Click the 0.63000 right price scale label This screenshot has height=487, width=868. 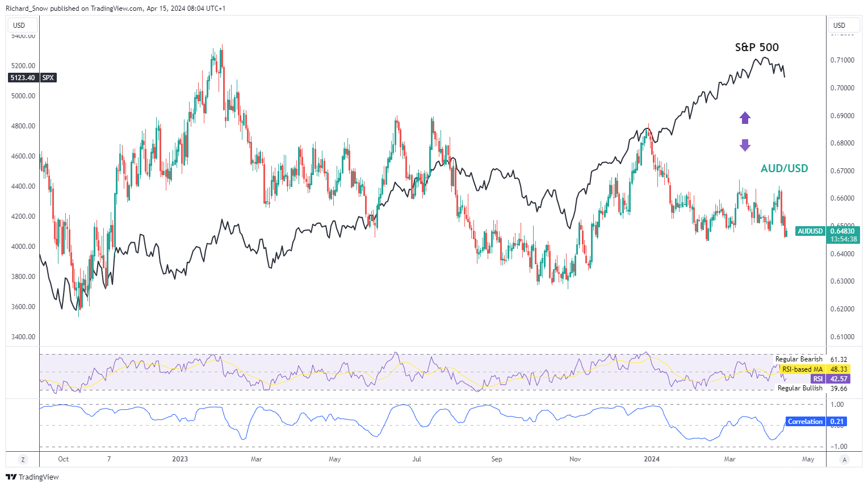click(x=842, y=281)
